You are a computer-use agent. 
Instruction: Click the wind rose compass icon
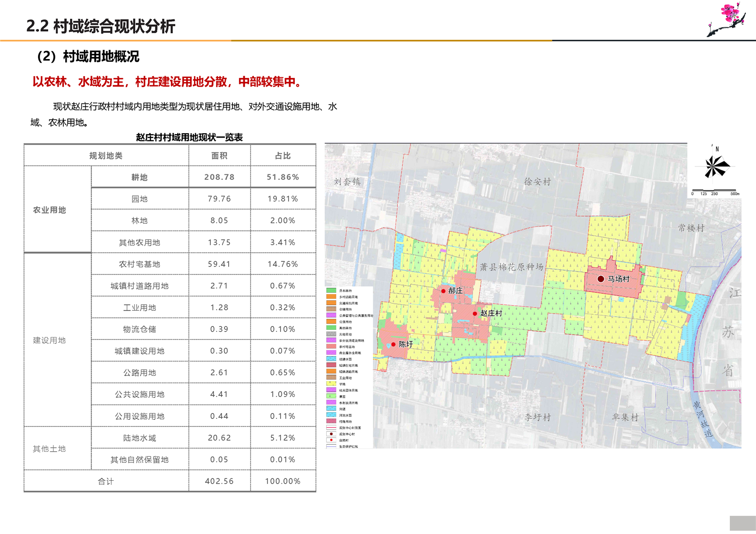point(713,166)
